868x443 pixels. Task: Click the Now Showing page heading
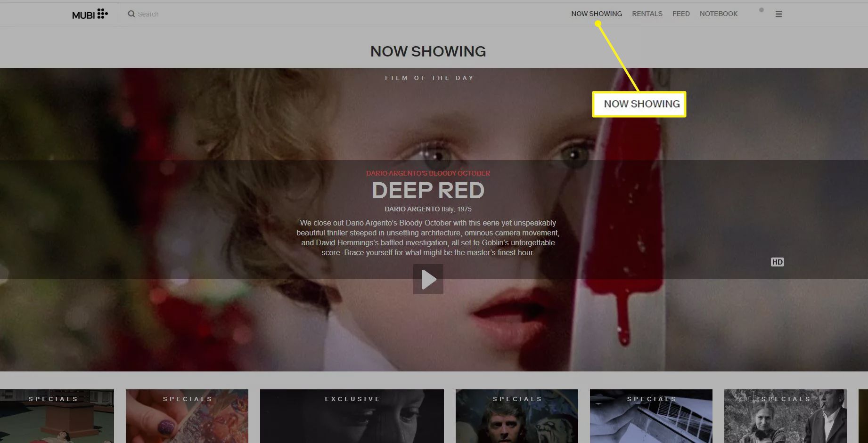point(428,51)
